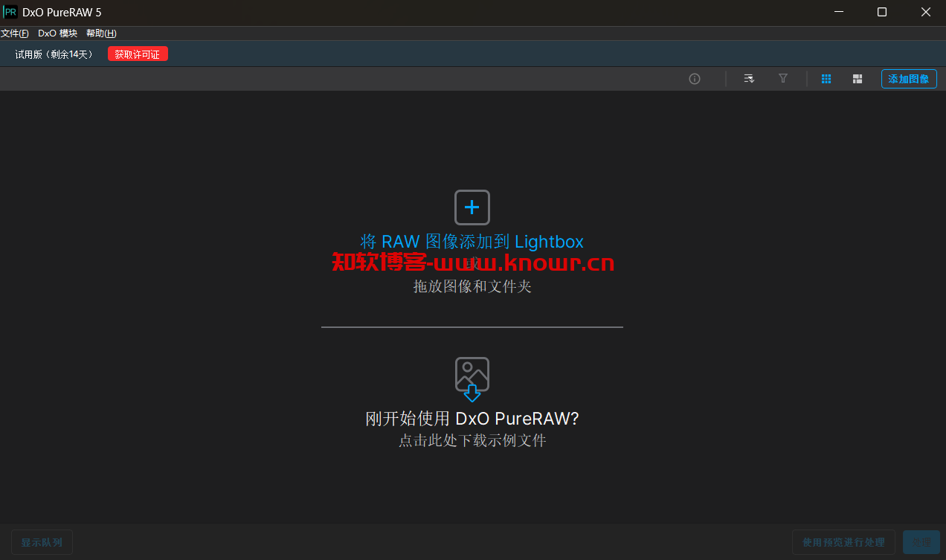Viewport: 946px width, 560px height.
Task: Click 点击此处下载示例文件 link
Action: [x=472, y=440]
